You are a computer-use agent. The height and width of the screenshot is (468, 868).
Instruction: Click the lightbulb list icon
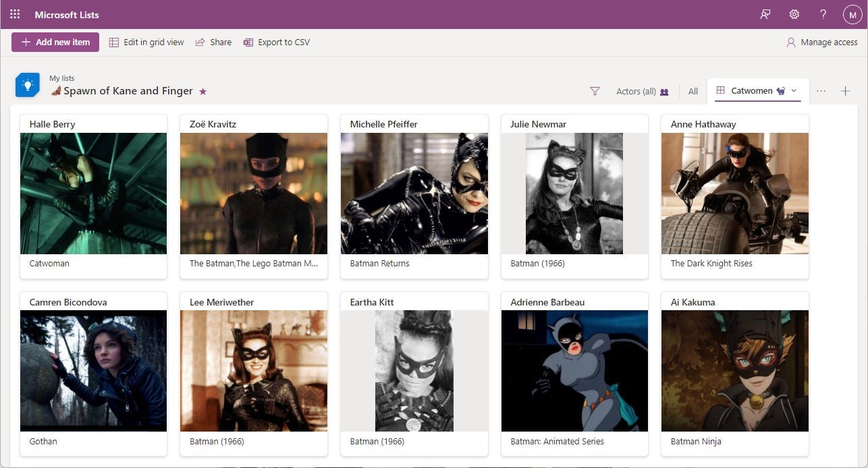pos(28,85)
